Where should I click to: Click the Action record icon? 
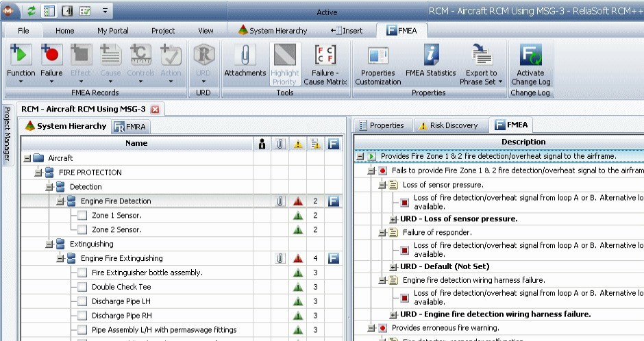[171, 55]
